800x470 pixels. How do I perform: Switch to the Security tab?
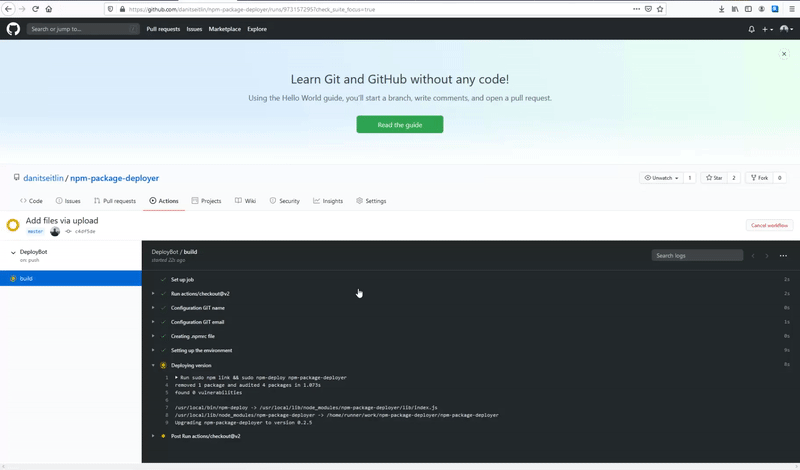coord(285,201)
